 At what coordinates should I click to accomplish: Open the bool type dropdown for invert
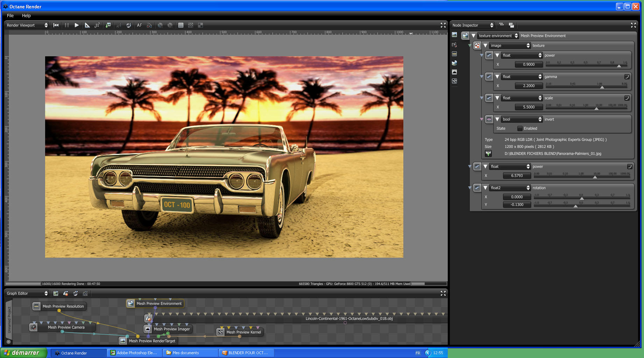522,119
